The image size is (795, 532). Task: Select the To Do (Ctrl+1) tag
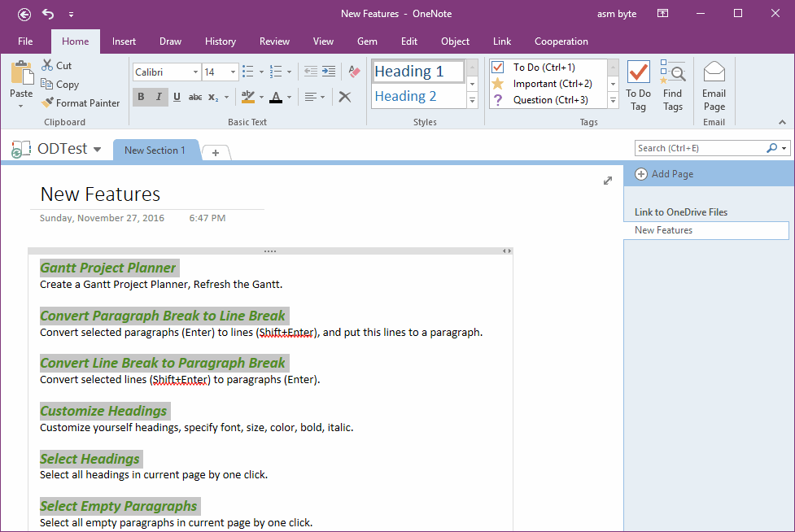point(548,67)
